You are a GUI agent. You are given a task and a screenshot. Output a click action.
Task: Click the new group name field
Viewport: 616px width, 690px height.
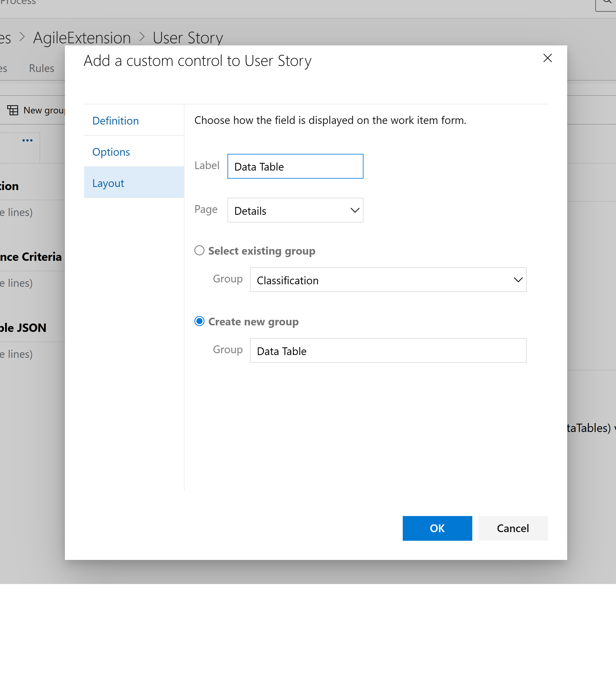(388, 351)
